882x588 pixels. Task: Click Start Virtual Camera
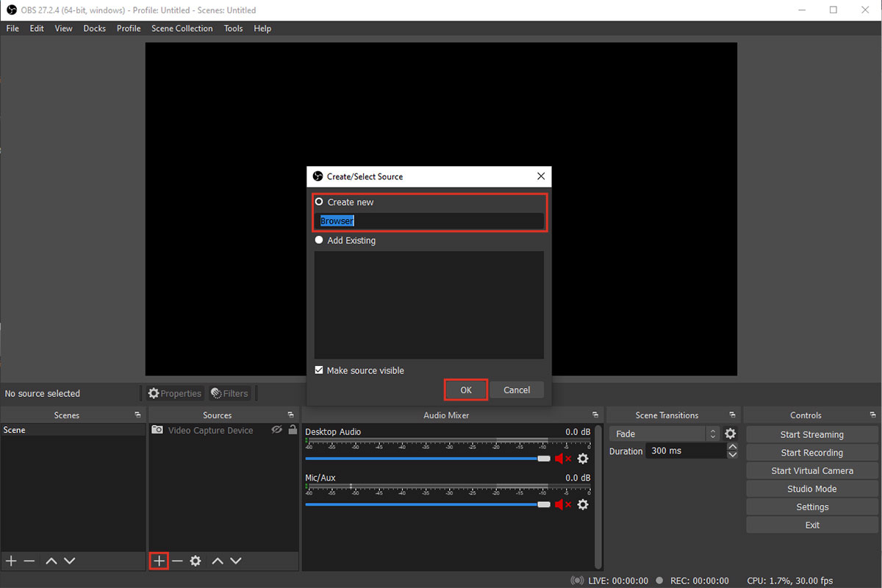pyautogui.click(x=812, y=471)
